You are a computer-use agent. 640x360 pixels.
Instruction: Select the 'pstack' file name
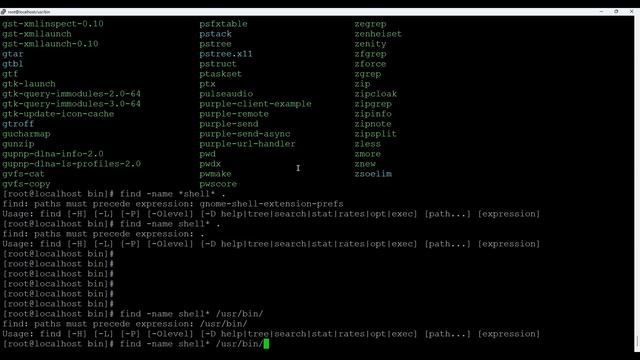click(216, 34)
